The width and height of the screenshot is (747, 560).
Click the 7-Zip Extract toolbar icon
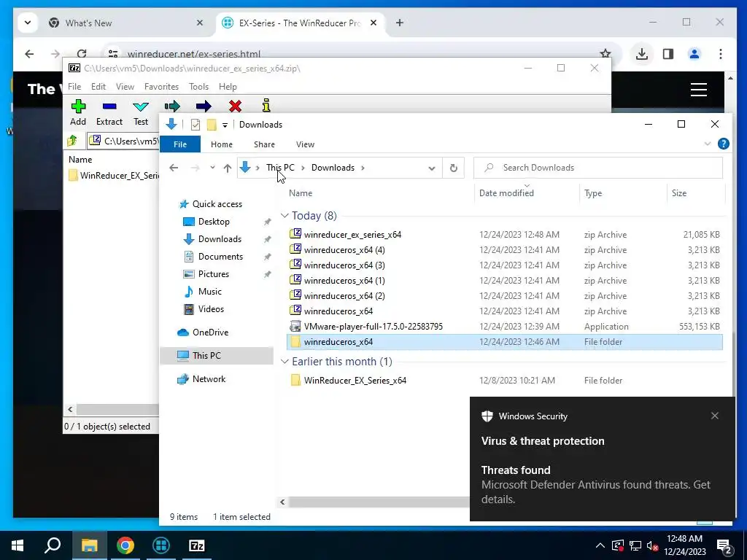coord(109,106)
